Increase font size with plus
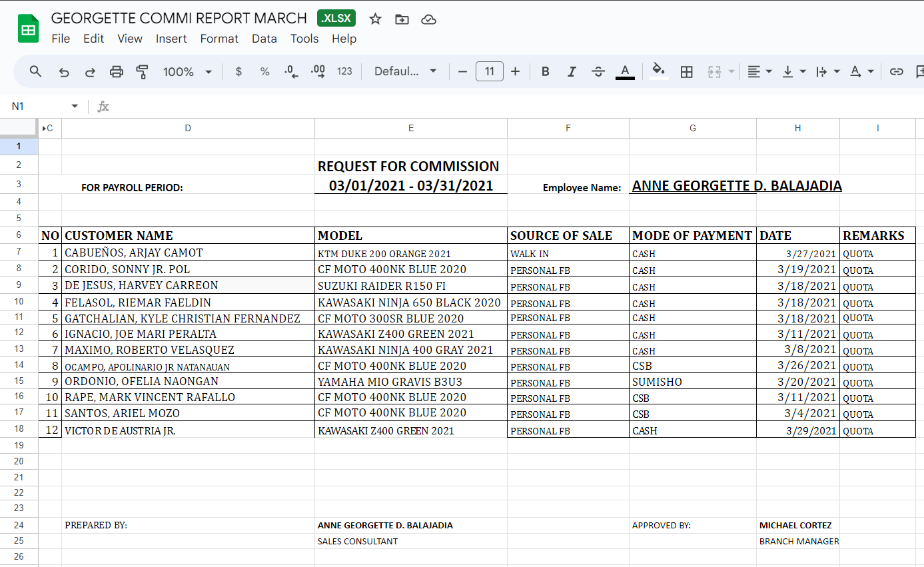Image resolution: width=924 pixels, height=567 pixels. pos(515,71)
